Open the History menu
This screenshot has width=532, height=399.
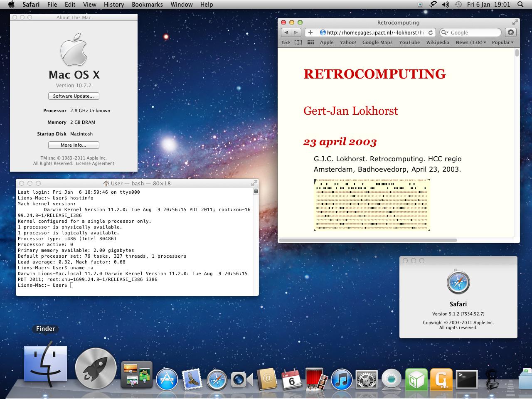click(114, 4)
